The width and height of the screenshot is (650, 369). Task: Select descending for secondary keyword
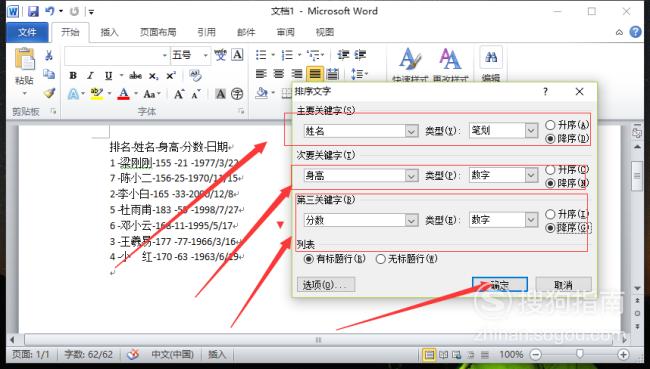[x=550, y=183]
